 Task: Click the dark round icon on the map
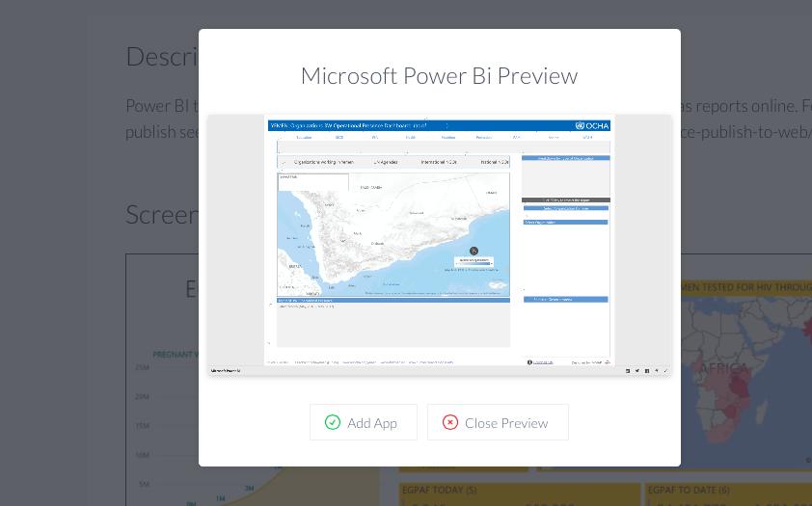(474, 251)
